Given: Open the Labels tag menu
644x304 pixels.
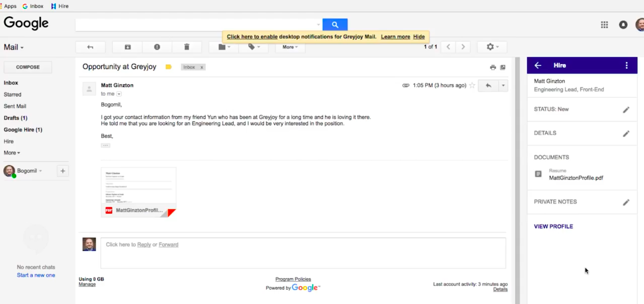Looking at the screenshot, I should click(254, 47).
